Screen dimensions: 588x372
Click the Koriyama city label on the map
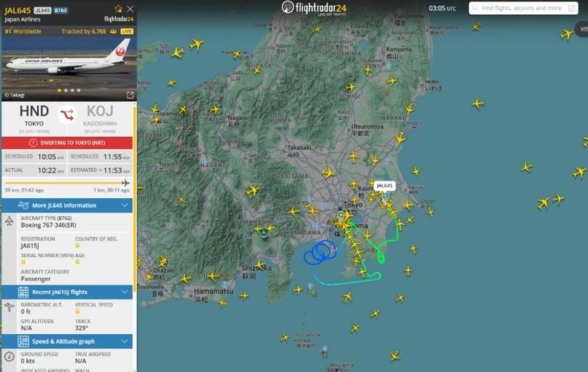coord(399,49)
